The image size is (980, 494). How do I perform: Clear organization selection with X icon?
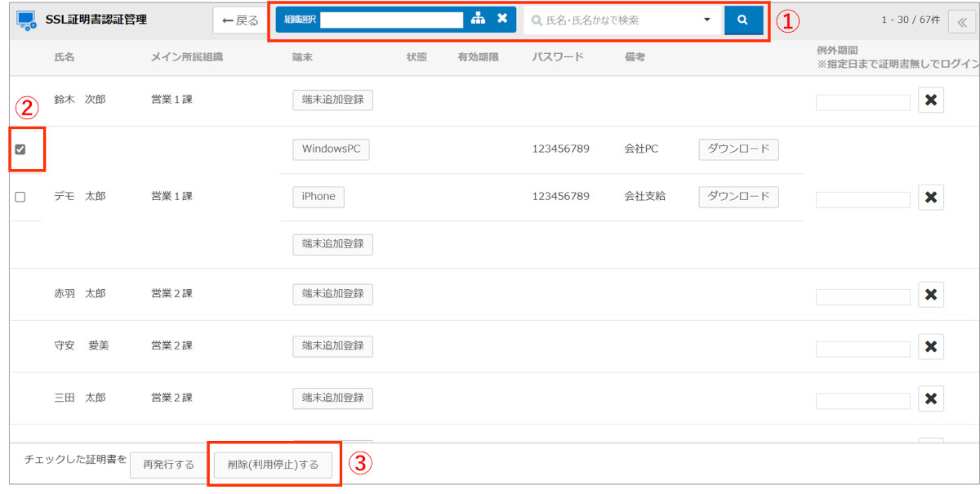click(x=502, y=19)
